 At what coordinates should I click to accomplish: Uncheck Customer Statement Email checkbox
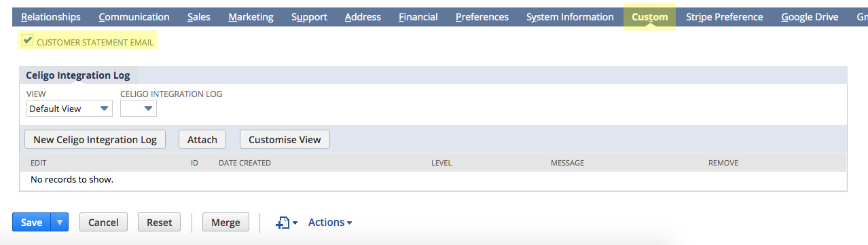tap(28, 41)
